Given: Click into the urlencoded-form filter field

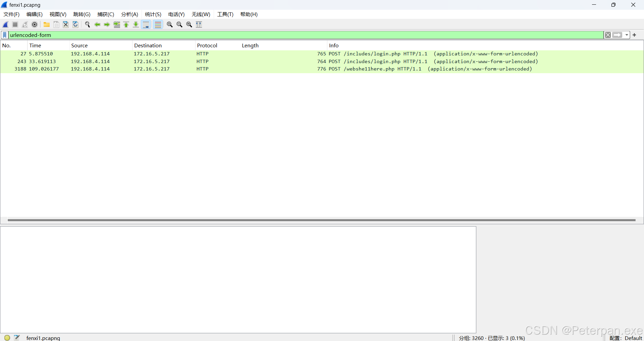Looking at the screenshot, I should coord(306,35).
